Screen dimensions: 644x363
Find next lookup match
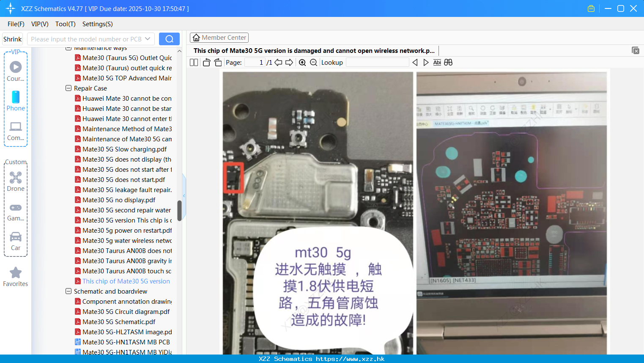[426, 63]
